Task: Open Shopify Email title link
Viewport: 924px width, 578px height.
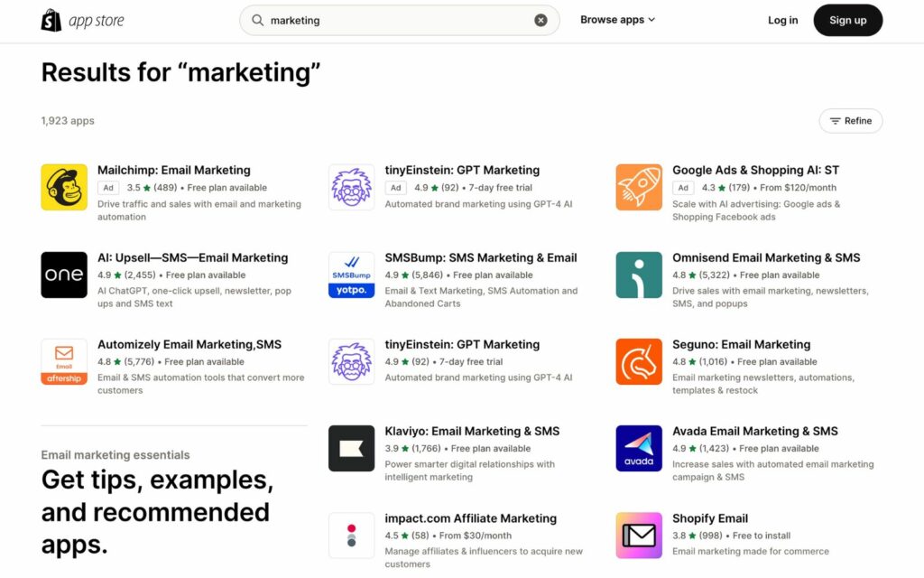Action: pos(710,518)
